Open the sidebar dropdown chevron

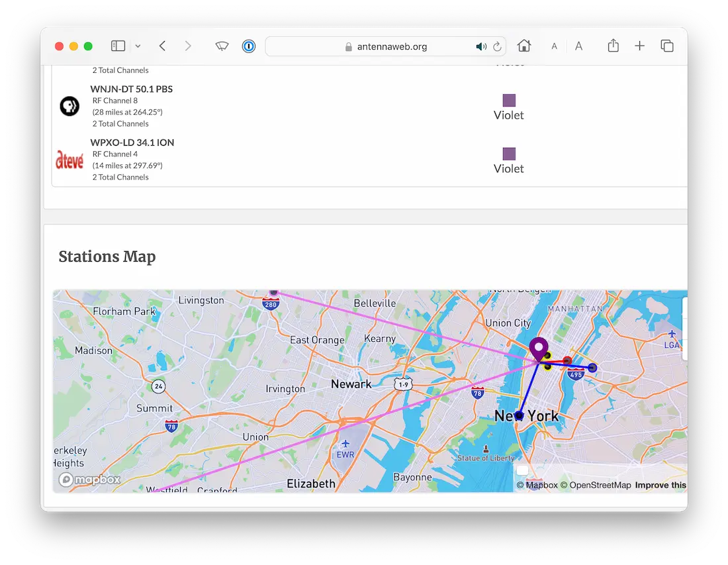(x=138, y=46)
